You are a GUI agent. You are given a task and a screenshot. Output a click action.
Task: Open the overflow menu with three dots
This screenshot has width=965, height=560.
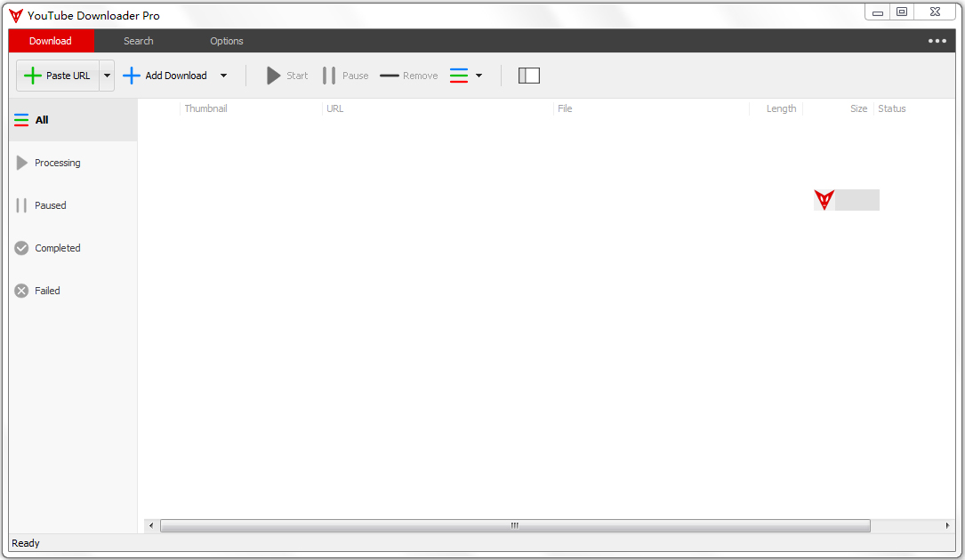[937, 41]
